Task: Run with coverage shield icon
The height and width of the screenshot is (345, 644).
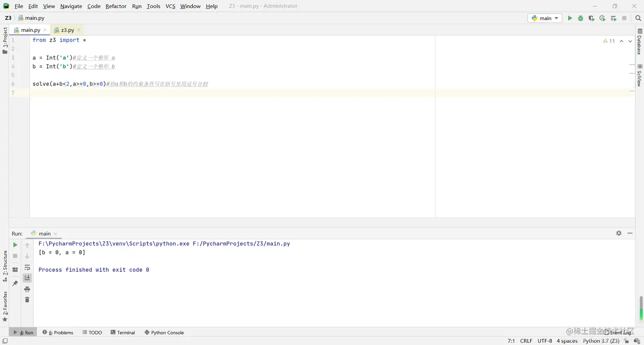Action: click(x=592, y=18)
